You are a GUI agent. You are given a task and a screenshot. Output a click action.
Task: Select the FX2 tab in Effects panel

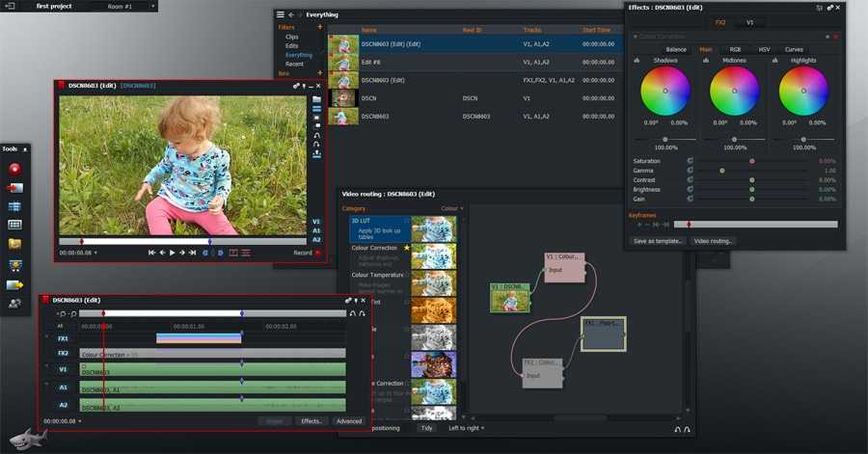pyautogui.click(x=720, y=21)
